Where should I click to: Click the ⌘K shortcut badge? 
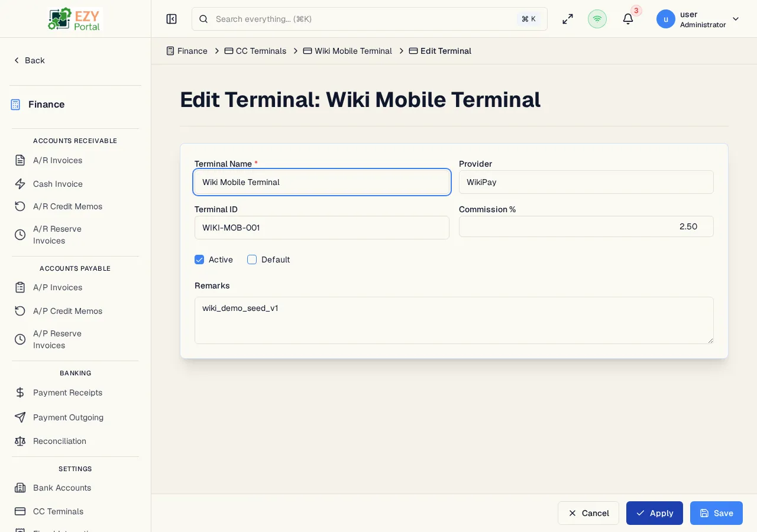coord(529,19)
